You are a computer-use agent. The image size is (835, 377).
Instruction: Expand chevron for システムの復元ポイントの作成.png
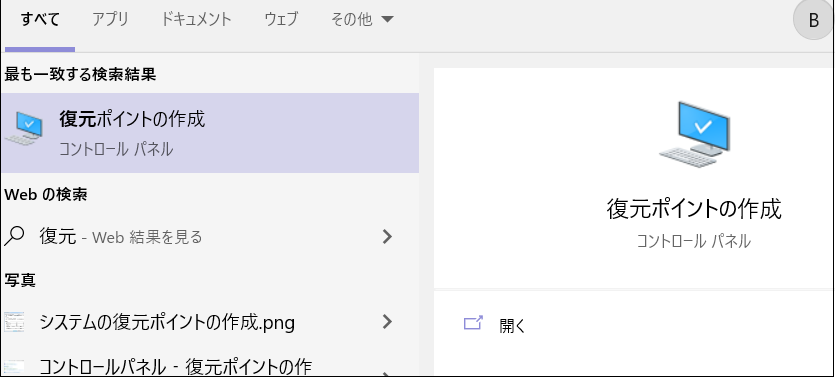pos(387,322)
